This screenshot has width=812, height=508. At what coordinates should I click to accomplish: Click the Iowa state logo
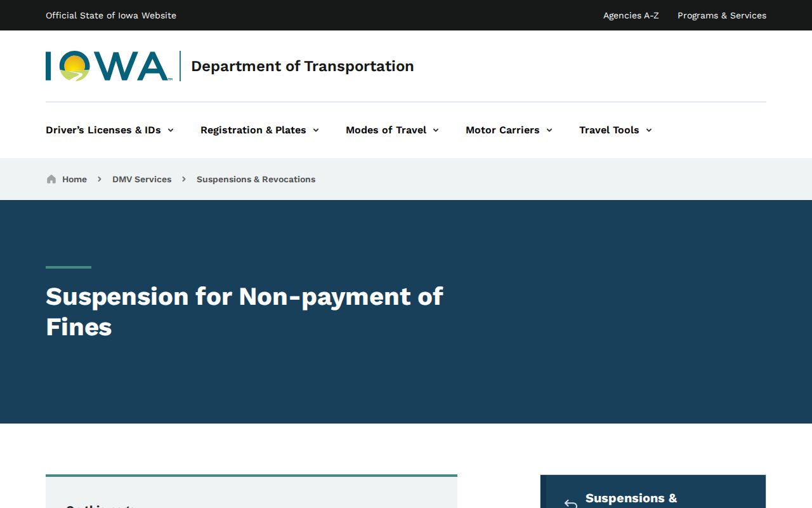click(108, 66)
